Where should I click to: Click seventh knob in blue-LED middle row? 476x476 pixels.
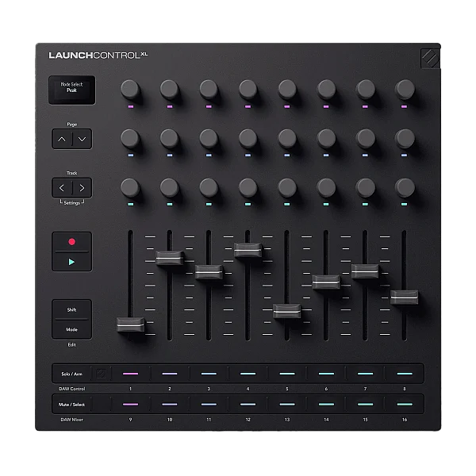[366, 138]
